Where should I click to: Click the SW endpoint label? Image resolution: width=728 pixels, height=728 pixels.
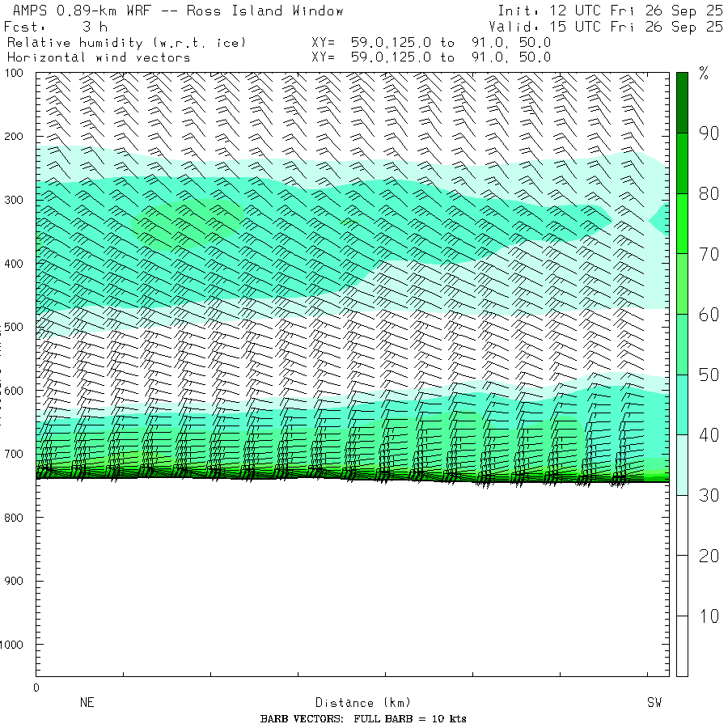[x=654, y=702]
